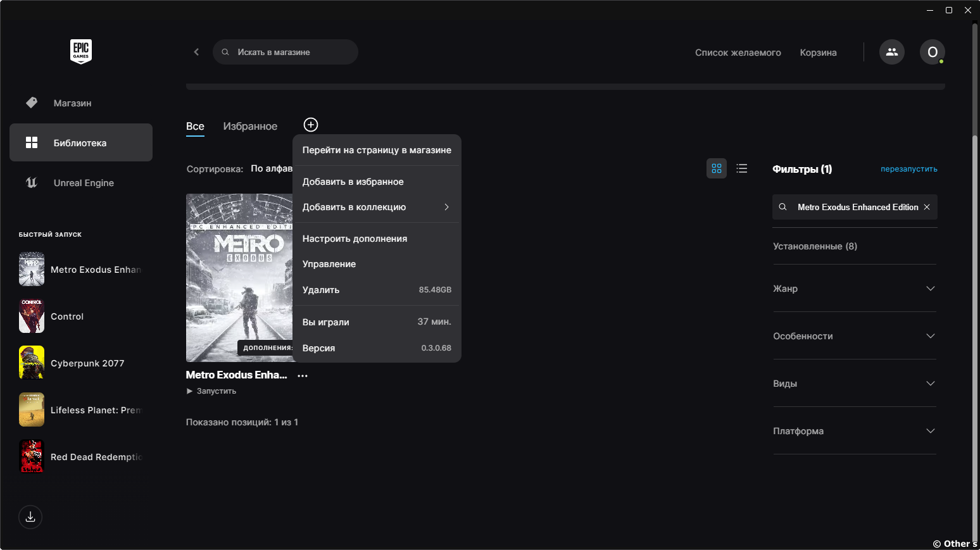Click Запустить under Metro Exodus

(211, 391)
